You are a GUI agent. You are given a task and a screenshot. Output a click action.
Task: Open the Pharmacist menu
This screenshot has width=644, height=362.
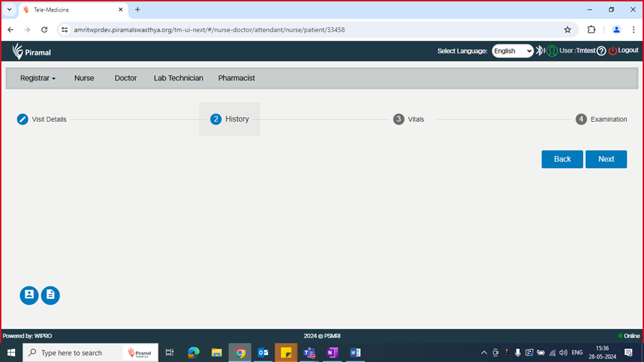point(236,78)
